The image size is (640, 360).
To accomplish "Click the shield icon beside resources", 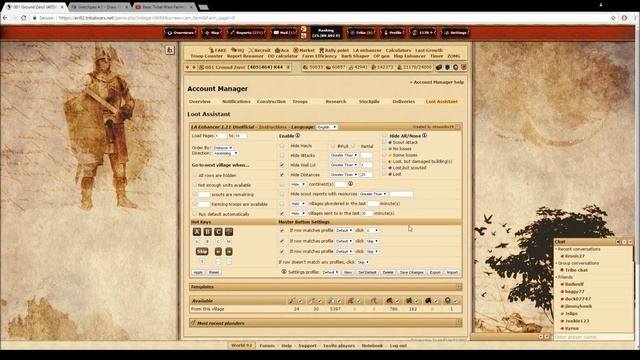I will [447, 67].
